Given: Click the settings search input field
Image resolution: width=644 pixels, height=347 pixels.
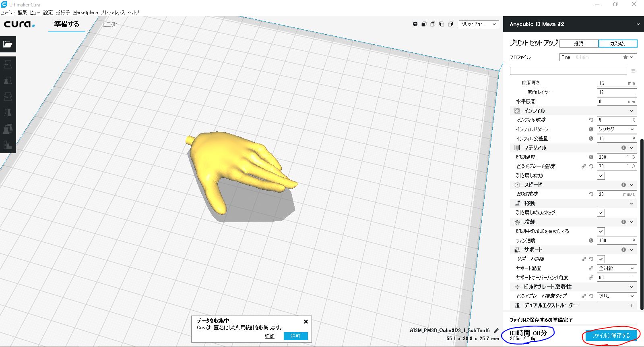Looking at the screenshot, I should [568, 71].
